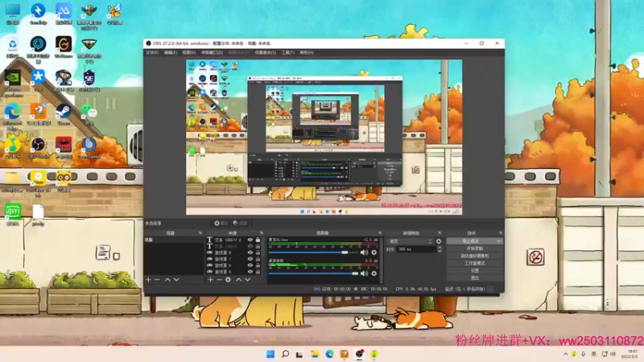Viewport: 644px width, 362px height.
Task: Toggle visibility of 游戏源 7
Action: tap(250, 259)
